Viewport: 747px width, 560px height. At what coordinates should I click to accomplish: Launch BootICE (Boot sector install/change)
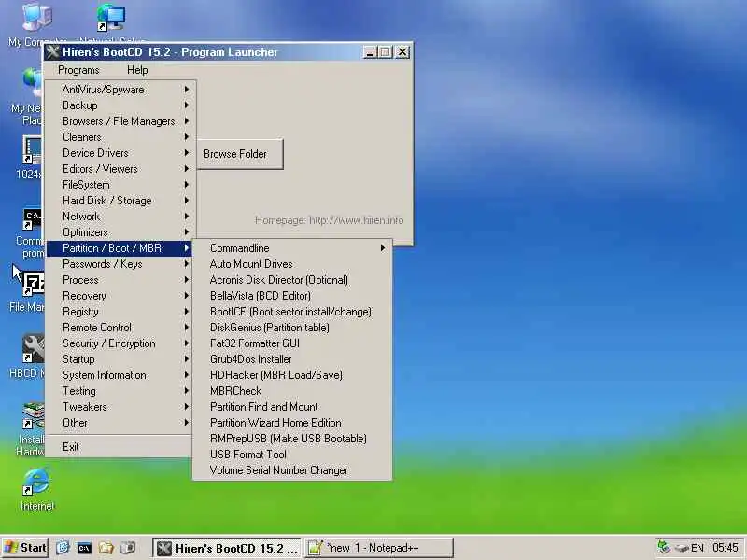pyautogui.click(x=292, y=312)
